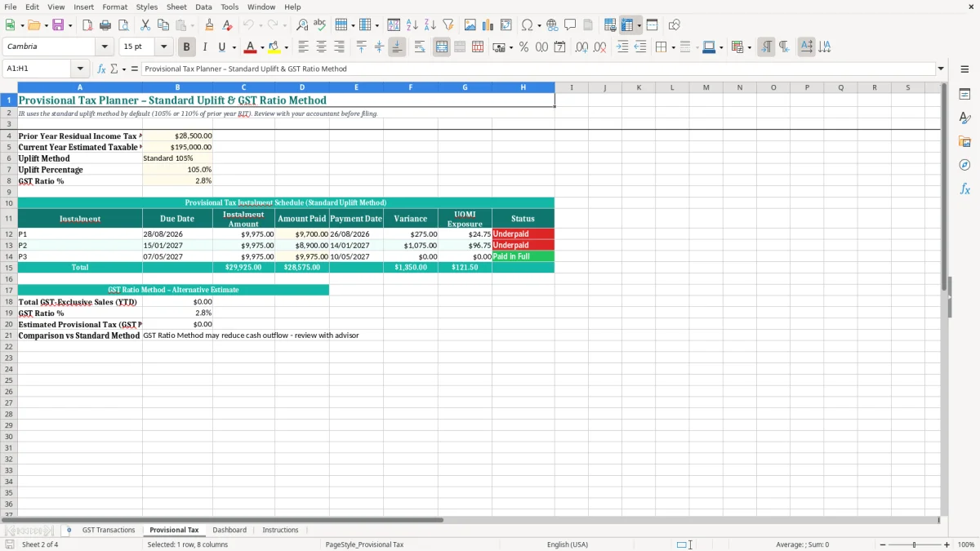
Task: Format cell as percent
Action: pos(523,47)
